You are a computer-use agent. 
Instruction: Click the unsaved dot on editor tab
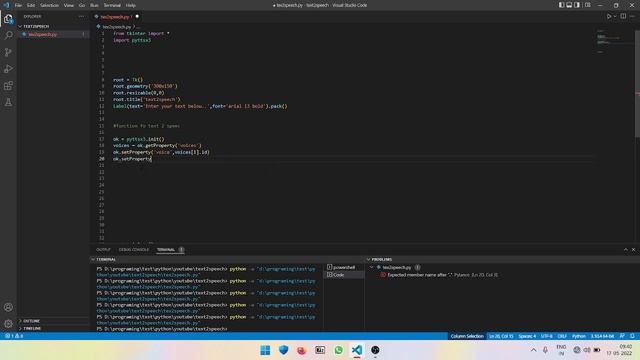(137, 17)
